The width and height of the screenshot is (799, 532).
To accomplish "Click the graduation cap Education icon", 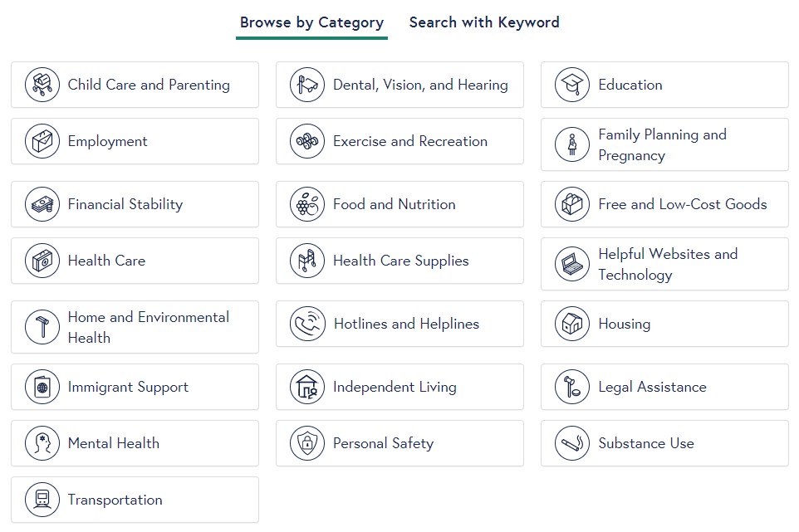I will click(572, 85).
